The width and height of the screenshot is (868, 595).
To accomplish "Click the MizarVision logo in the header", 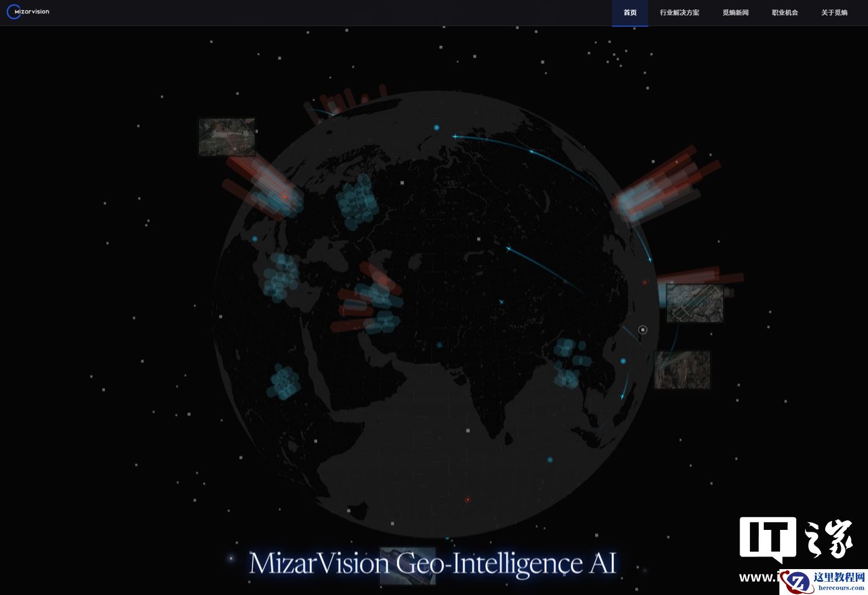I will (28, 11).
